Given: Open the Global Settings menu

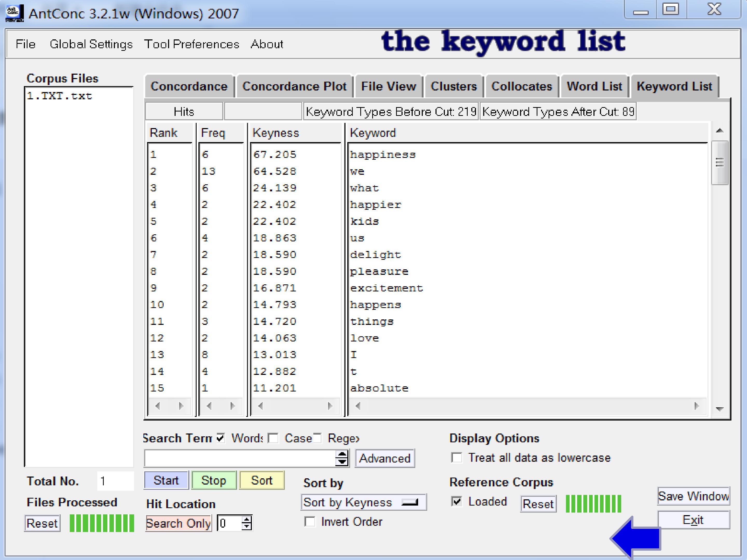Looking at the screenshot, I should pos(91,44).
